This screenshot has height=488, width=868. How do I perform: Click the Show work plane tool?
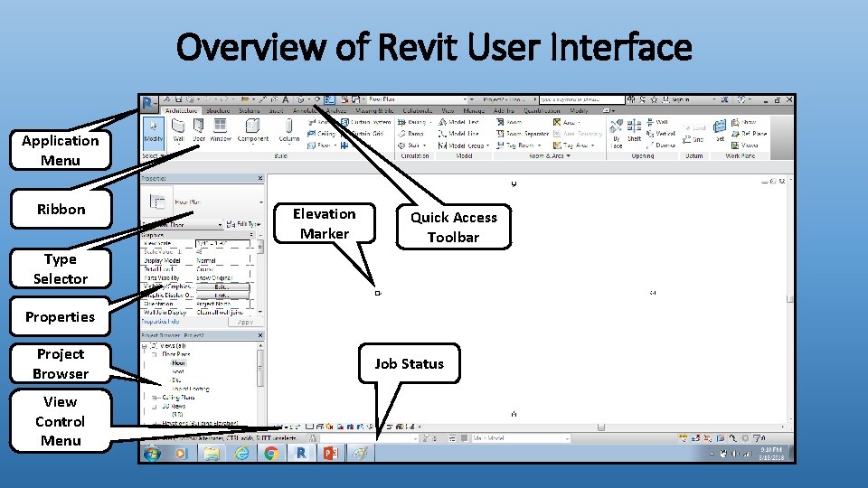[743, 122]
